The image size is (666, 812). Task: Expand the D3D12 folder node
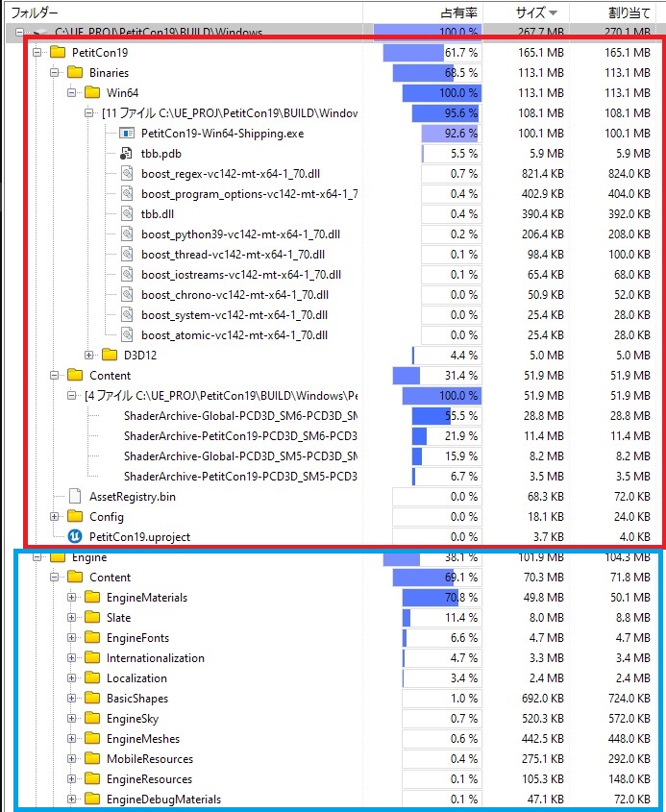coord(89,356)
